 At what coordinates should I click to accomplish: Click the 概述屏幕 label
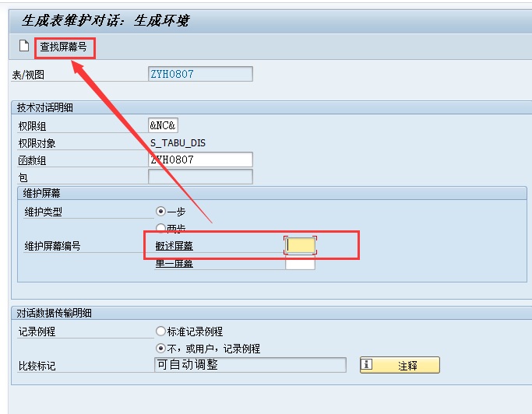[174, 246]
